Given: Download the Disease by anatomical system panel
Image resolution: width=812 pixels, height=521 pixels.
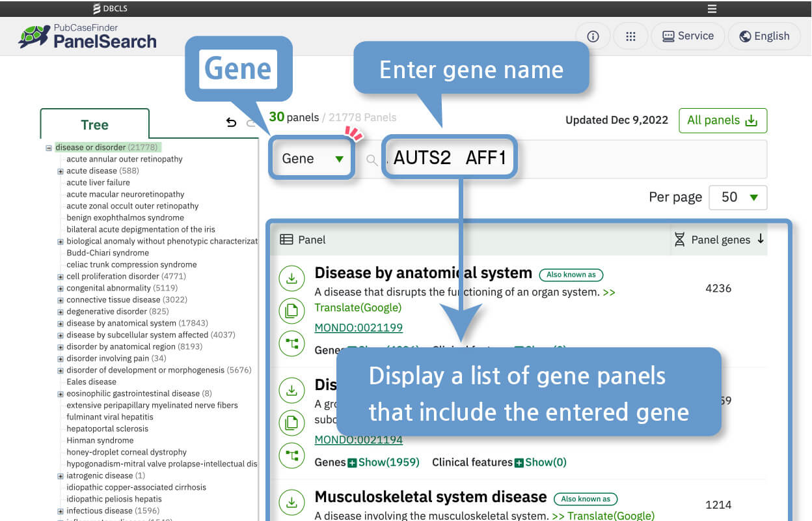Looking at the screenshot, I should (x=291, y=279).
